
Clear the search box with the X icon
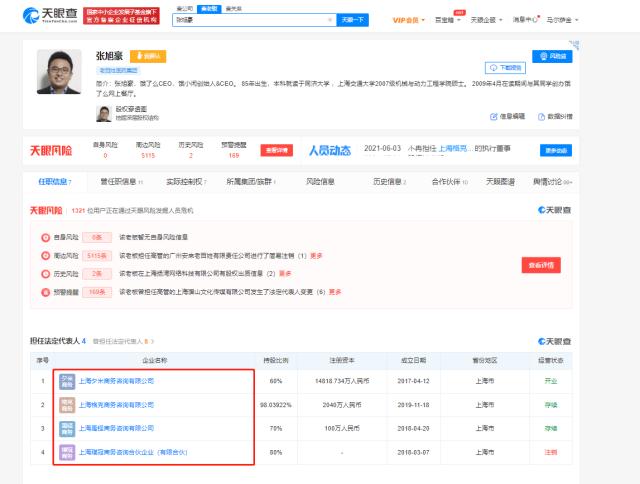[330, 20]
